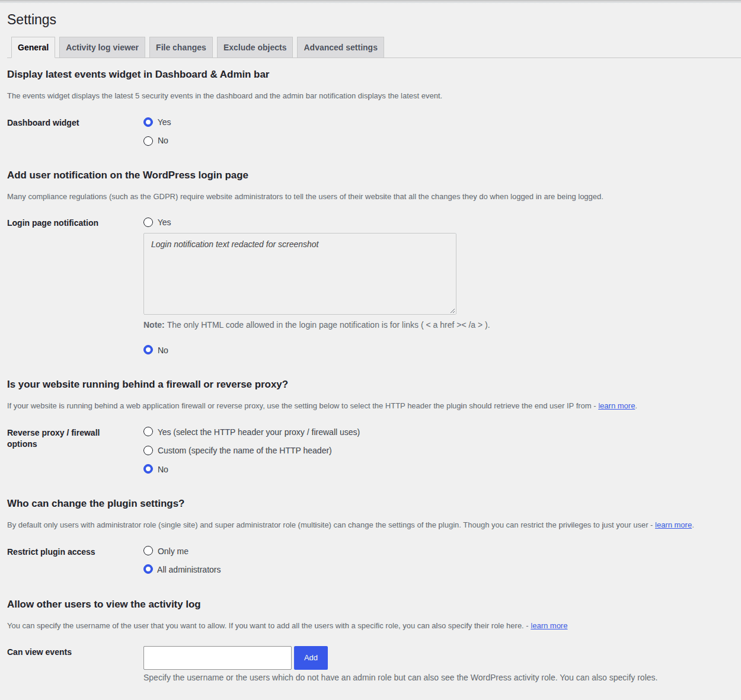Viewport: 741px width, 700px height.
Task: Select All administrators for plugin access
Action: 148,569
